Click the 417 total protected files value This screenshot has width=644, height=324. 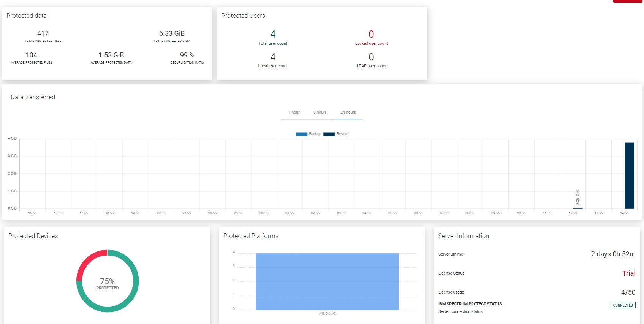pos(43,33)
